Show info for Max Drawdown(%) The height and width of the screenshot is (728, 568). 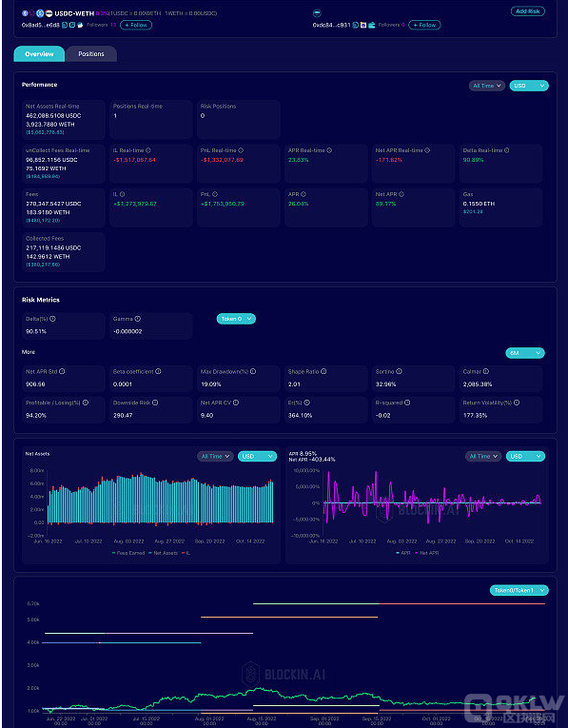(253, 371)
